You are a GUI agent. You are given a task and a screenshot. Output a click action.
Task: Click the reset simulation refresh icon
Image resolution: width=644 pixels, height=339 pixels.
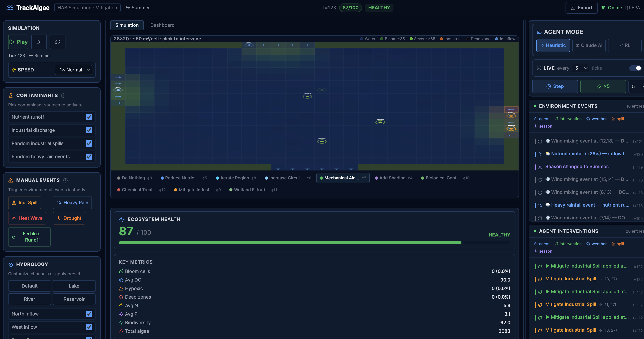click(x=57, y=42)
